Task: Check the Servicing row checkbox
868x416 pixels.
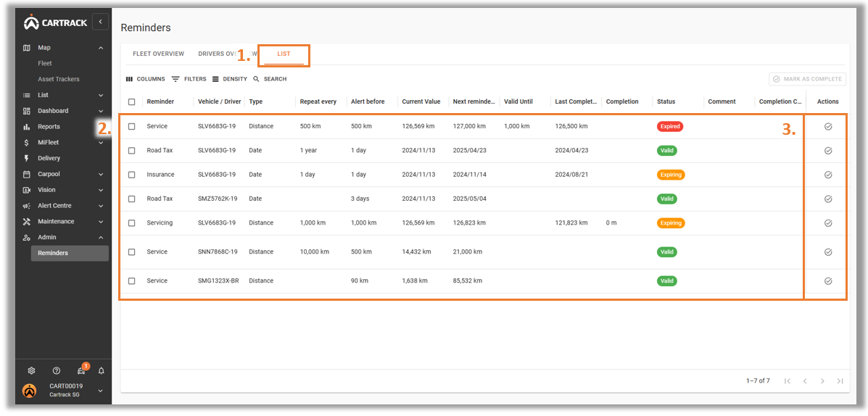Action: pyautogui.click(x=131, y=223)
